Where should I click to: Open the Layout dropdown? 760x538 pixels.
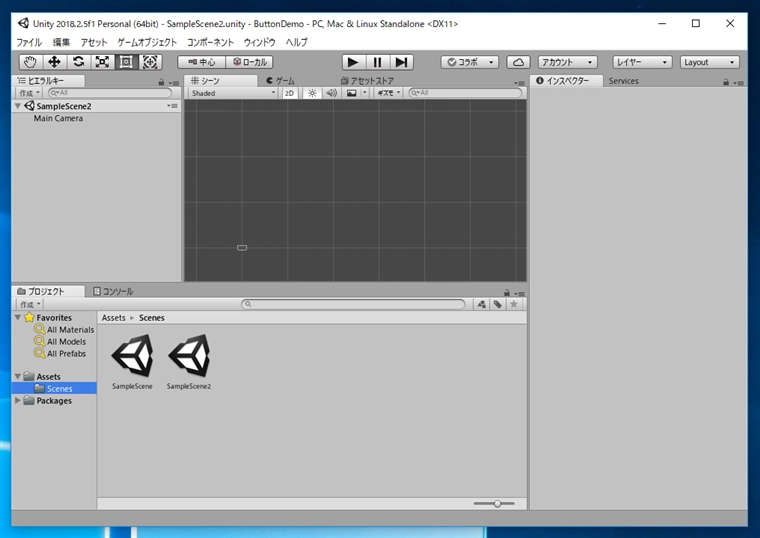pos(710,62)
